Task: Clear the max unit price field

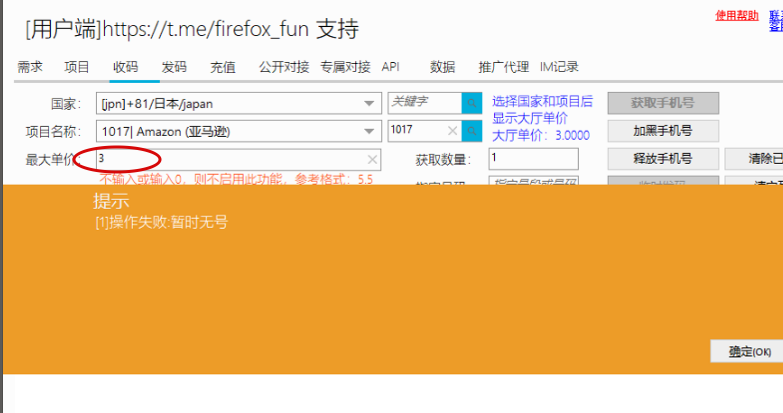Action: point(372,159)
